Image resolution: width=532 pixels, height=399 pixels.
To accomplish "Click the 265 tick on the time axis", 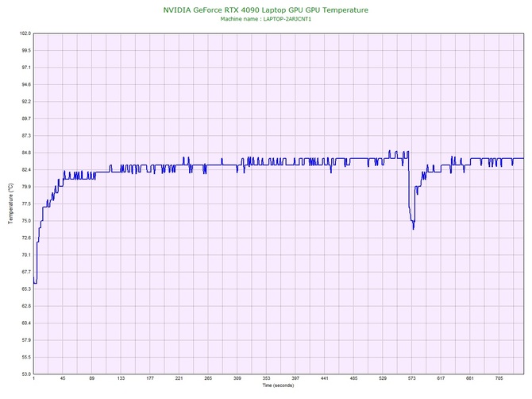I will pos(208,378).
